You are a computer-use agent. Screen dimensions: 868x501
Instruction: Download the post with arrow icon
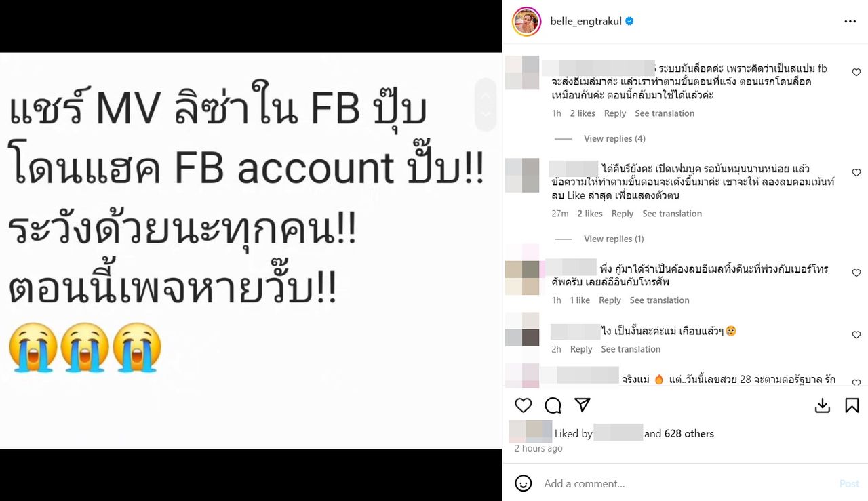tap(823, 405)
